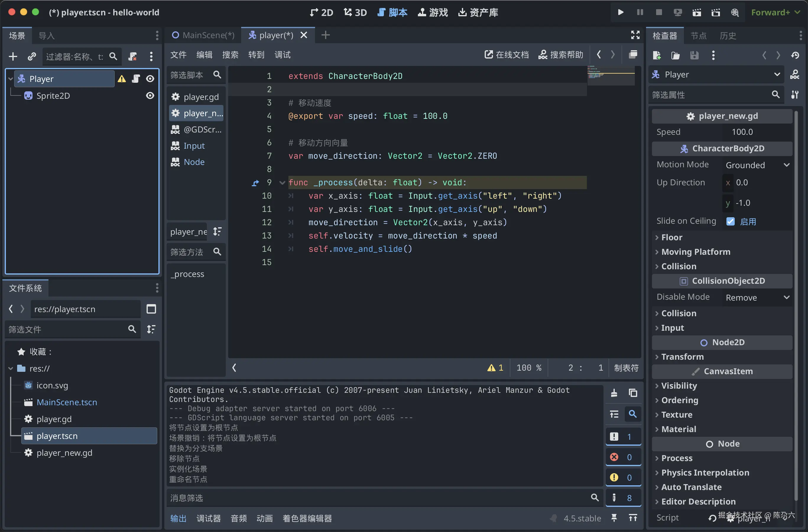Select player_new.gd in the file system

click(x=64, y=452)
